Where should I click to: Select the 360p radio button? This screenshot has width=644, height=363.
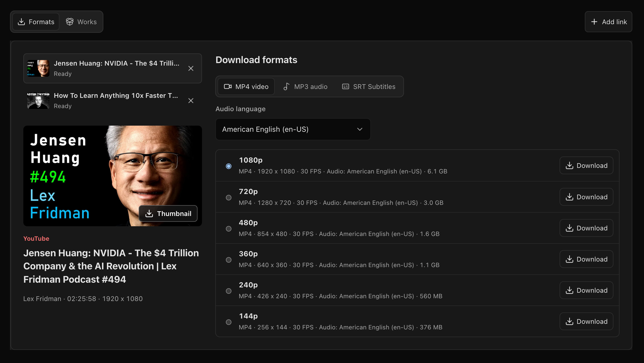pyautogui.click(x=229, y=260)
